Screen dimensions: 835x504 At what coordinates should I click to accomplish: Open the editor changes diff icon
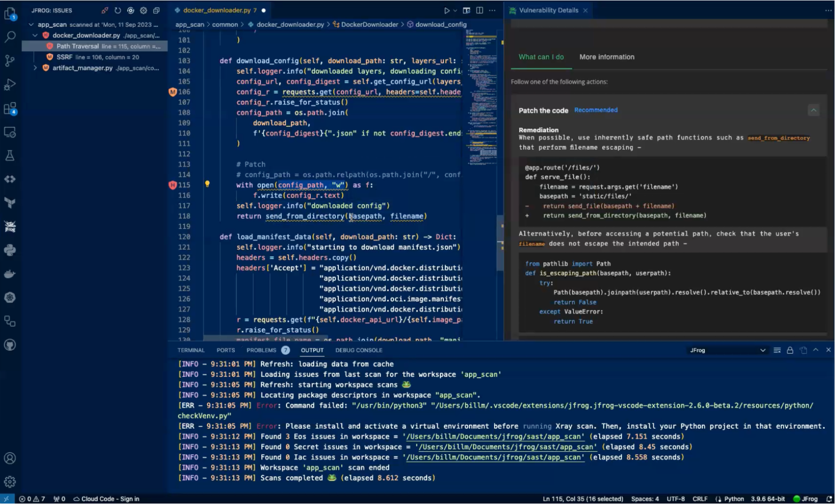coord(466,10)
